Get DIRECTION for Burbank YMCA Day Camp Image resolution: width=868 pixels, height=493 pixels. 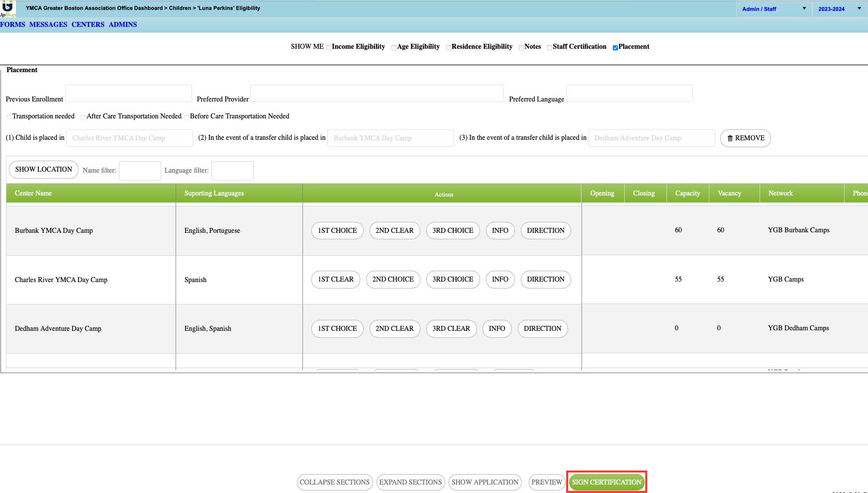(x=546, y=230)
